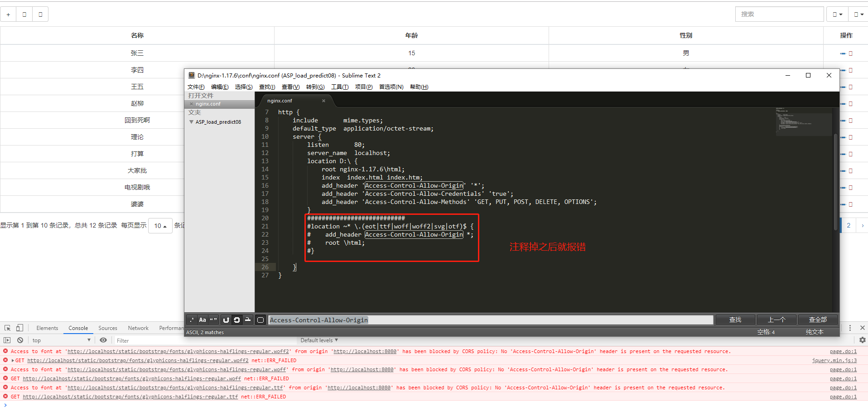This screenshot has height=412, width=868.
Task: Open the jquery.min.js:3 console link
Action: click(835, 360)
